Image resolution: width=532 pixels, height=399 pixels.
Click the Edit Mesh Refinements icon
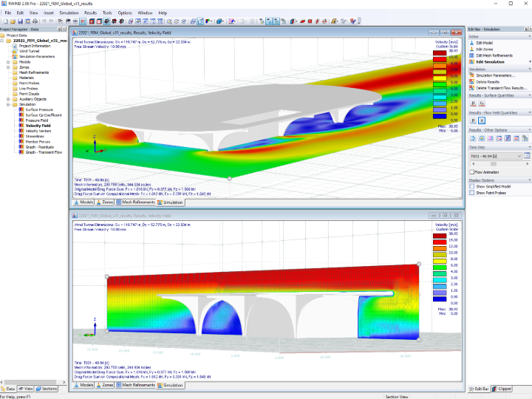click(x=472, y=55)
